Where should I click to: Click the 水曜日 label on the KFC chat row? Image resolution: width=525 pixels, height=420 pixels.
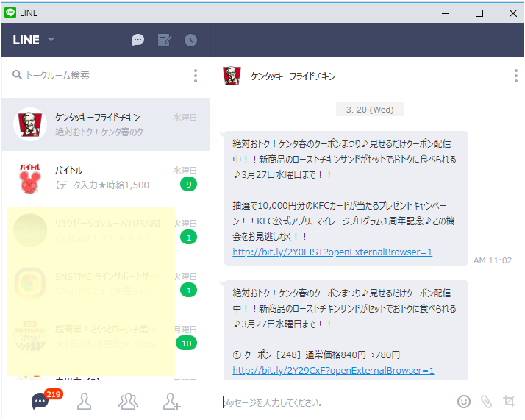coord(185,118)
